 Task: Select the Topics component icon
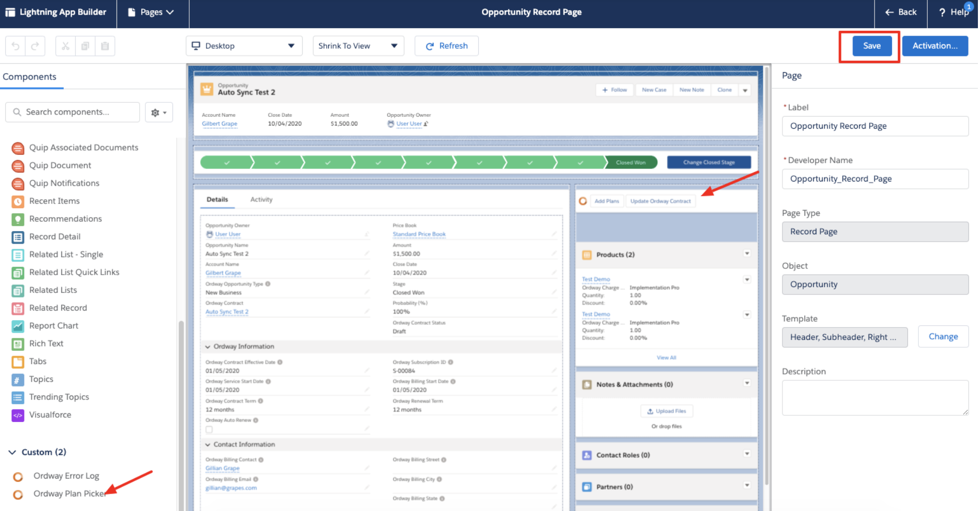tap(18, 380)
